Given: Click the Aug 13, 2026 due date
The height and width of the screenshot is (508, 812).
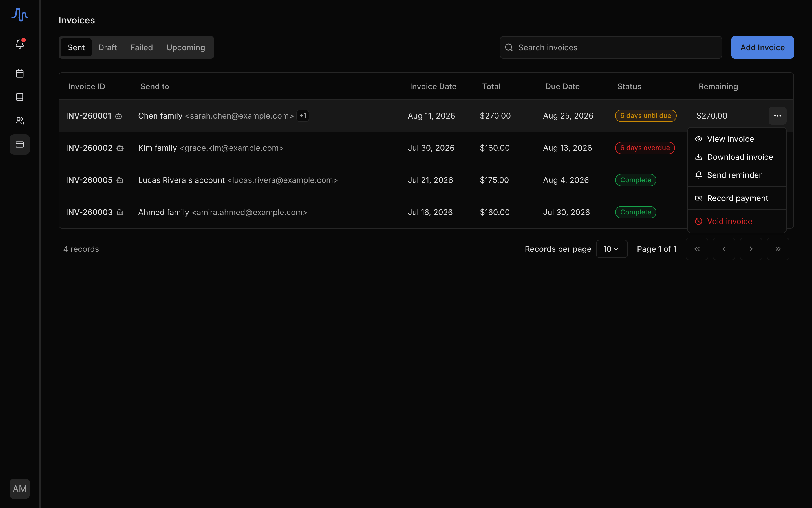Looking at the screenshot, I should click(x=567, y=148).
